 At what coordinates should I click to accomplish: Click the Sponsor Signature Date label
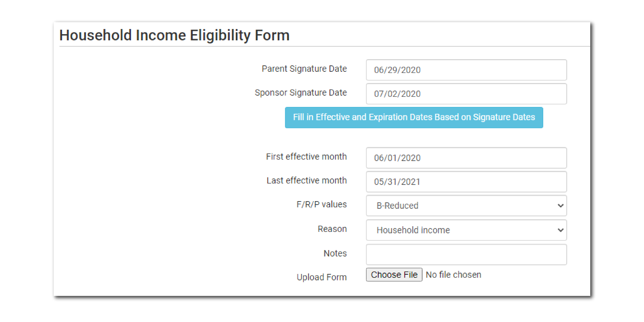[300, 93]
